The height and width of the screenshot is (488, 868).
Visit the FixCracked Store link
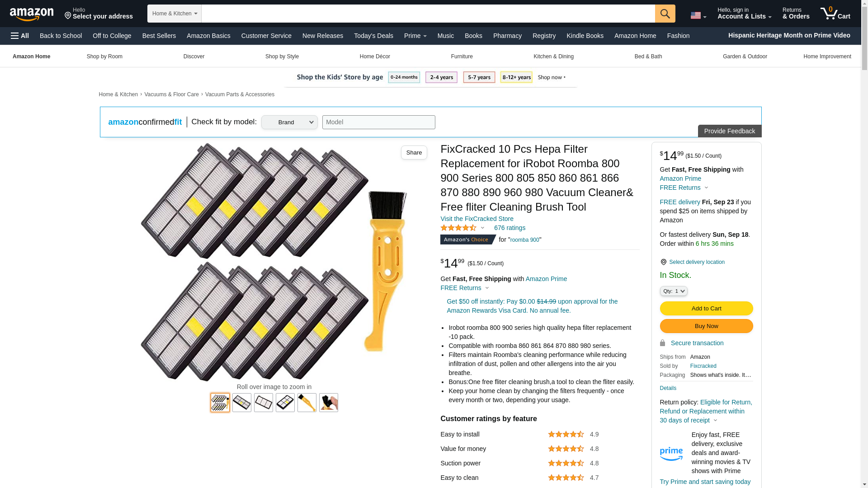coord(476,219)
